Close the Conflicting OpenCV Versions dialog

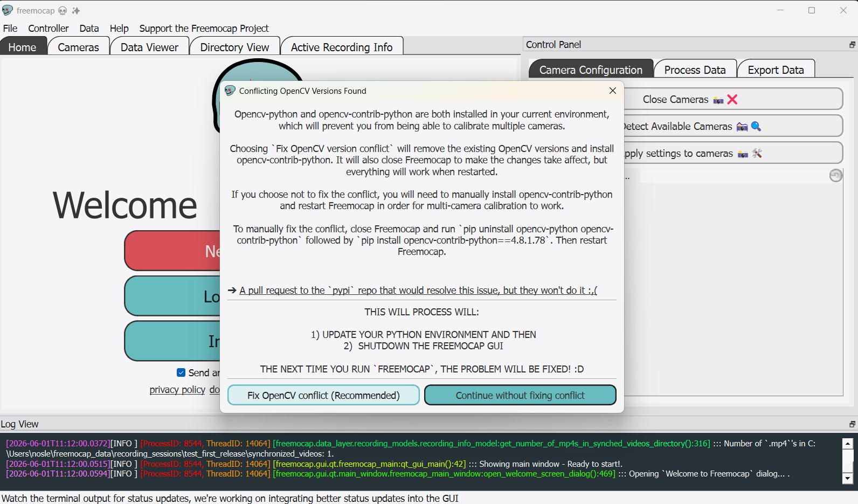612,91
